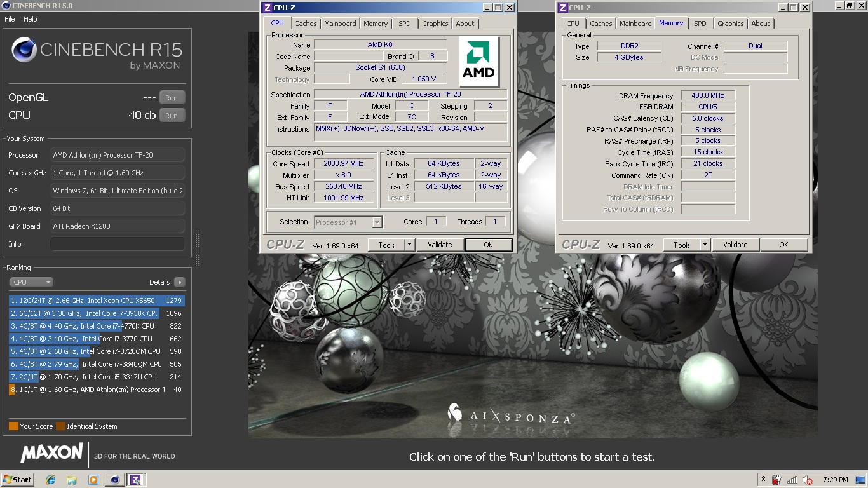Switch to SPD tab in left CPU-Z

point(405,24)
